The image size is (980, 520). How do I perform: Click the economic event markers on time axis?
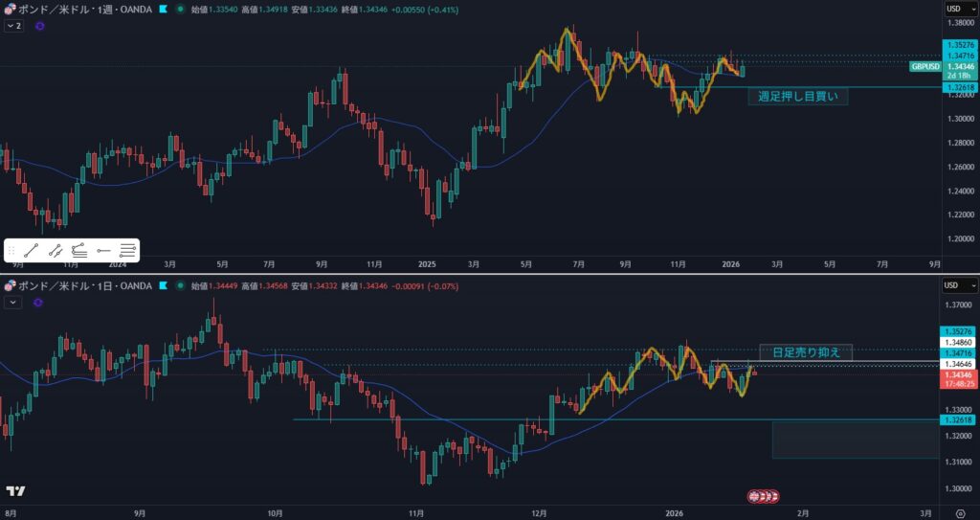pos(763,496)
